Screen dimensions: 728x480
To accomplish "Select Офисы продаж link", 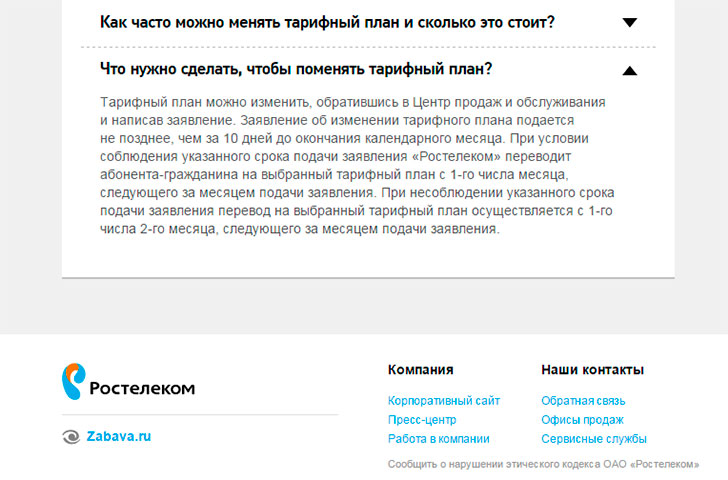I will tap(582, 420).
